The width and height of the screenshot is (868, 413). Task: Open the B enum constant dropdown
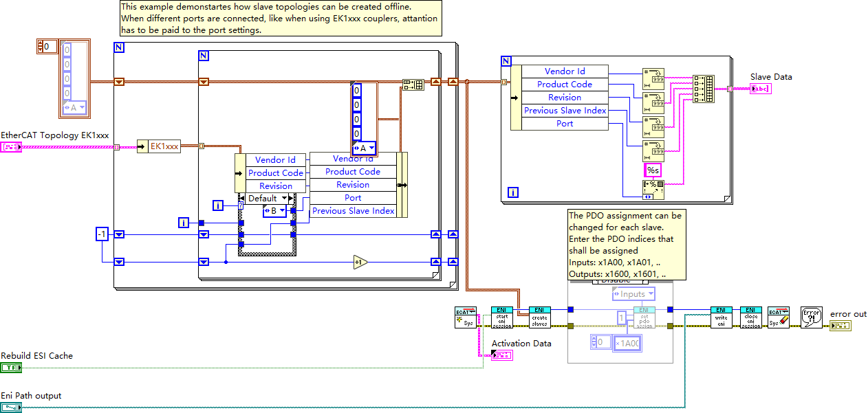tap(275, 211)
